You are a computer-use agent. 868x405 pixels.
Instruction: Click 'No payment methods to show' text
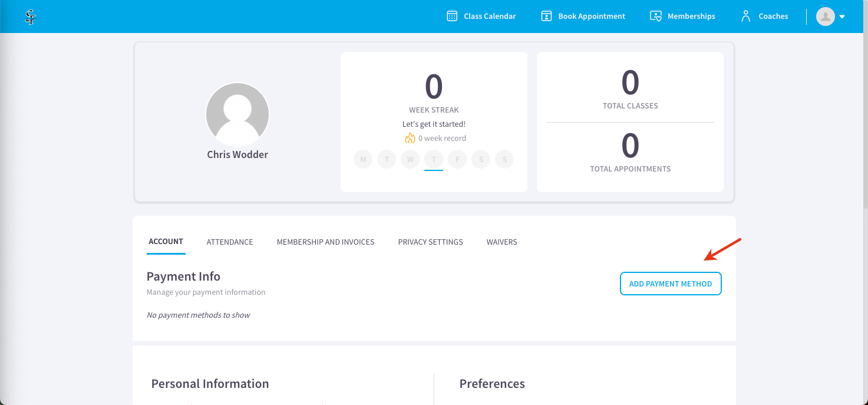coord(198,315)
